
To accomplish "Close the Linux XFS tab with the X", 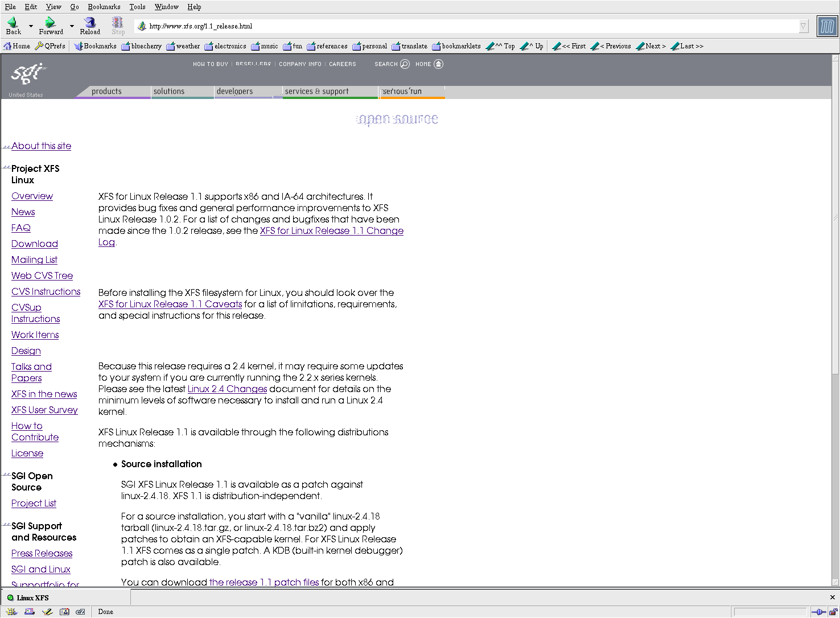I will point(832,598).
